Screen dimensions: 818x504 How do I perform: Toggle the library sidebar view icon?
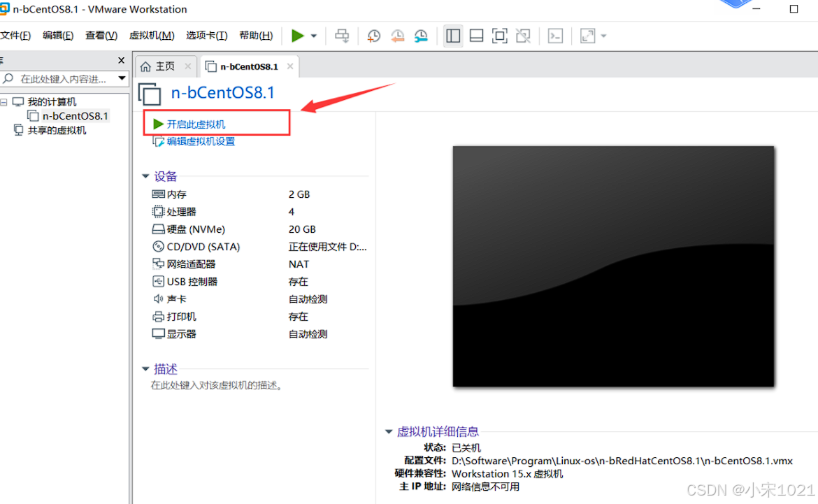[453, 36]
